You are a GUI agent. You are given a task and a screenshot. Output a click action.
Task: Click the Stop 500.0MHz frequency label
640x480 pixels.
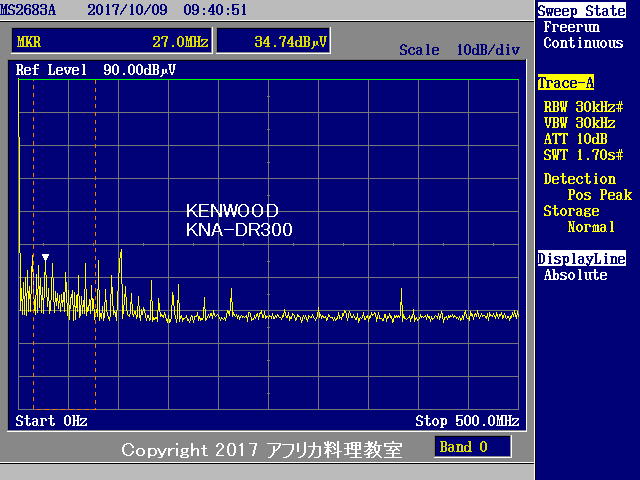click(467, 421)
